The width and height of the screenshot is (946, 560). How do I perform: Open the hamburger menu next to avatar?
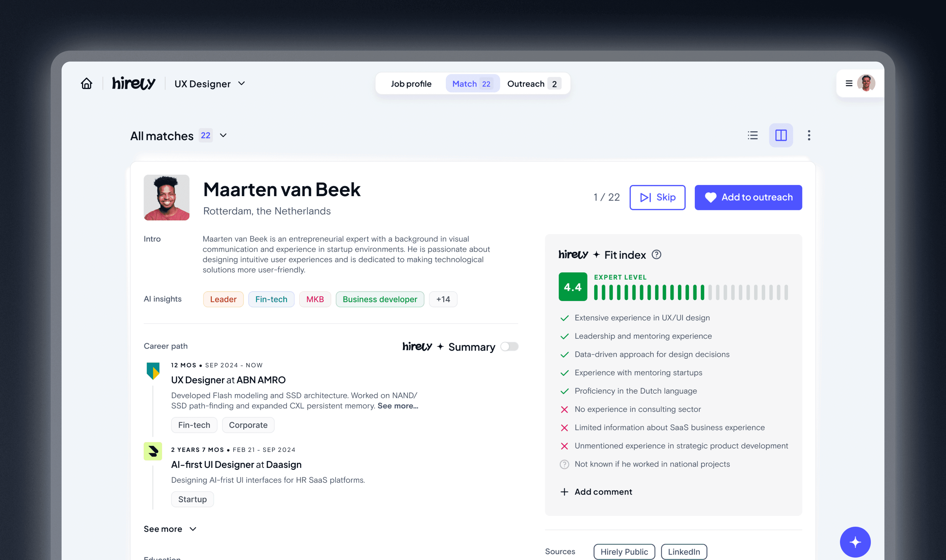[x=849, y=83]
